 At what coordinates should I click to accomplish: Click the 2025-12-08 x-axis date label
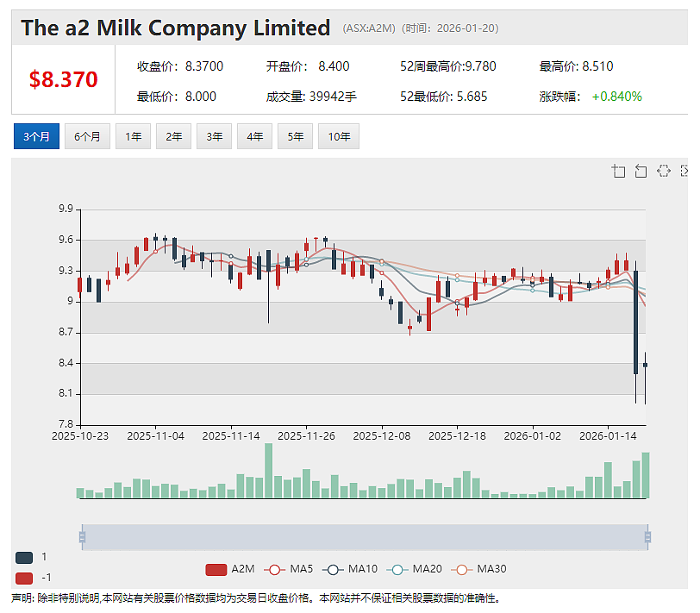point(382,436)
